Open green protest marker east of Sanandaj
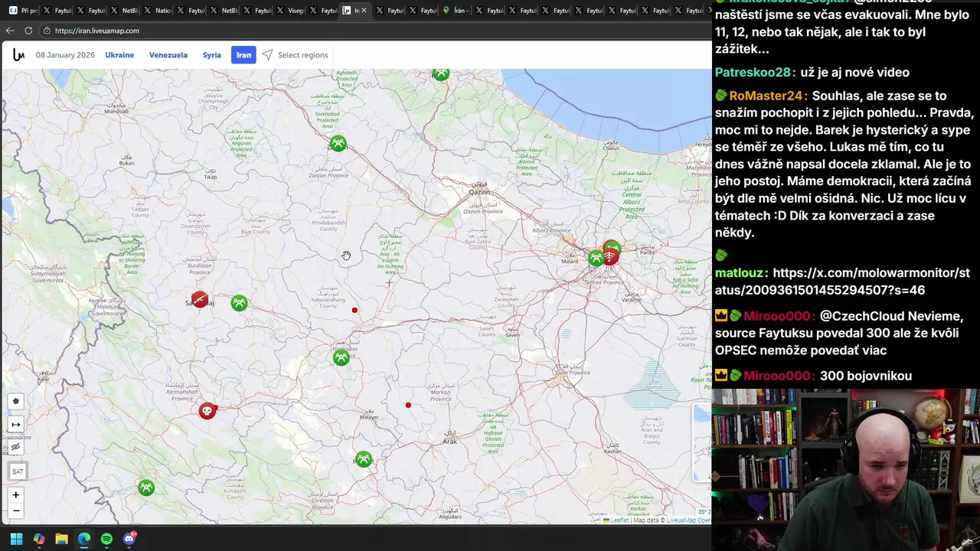The height and width of the screenshot is (551, 980). (240, 303)
